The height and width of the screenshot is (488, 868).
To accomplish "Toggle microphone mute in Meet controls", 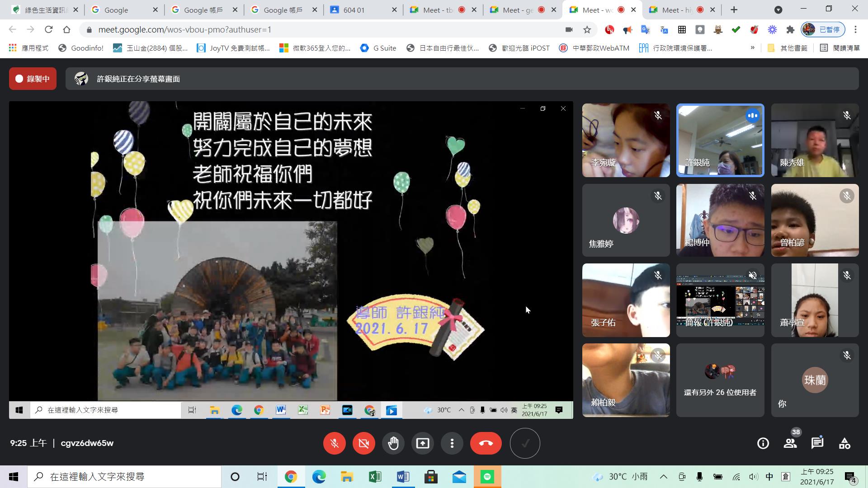I will coord(335,443).
